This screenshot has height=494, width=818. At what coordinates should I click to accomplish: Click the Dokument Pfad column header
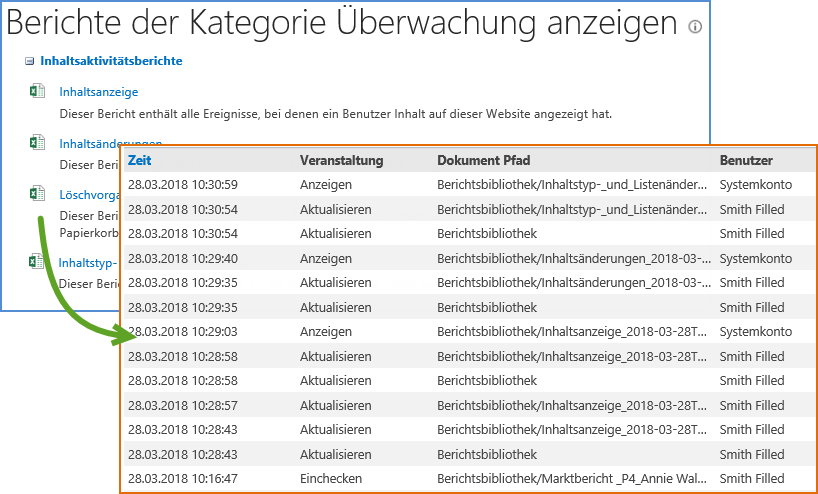click(x=484, y=160)
